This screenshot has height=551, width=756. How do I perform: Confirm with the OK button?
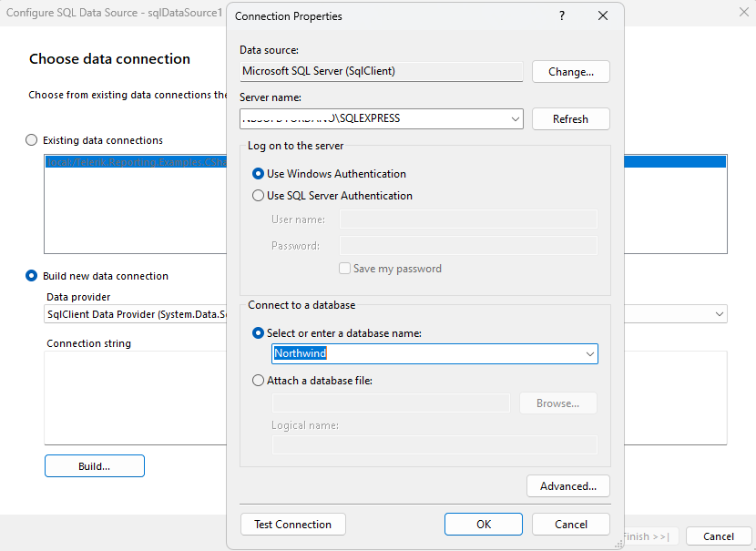(484, 525)
